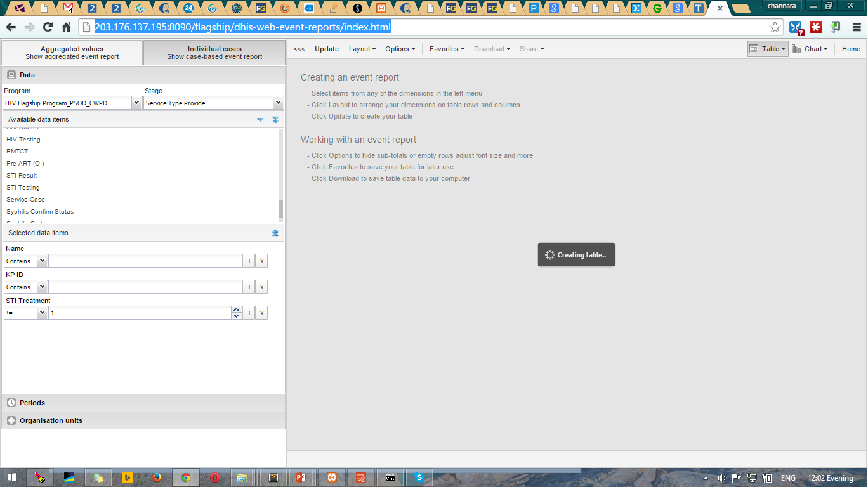Image resolution: width=868 pixels, height=487 pixels.
Task: Open the Stage dropdown list
Action: tap(278, 103)
